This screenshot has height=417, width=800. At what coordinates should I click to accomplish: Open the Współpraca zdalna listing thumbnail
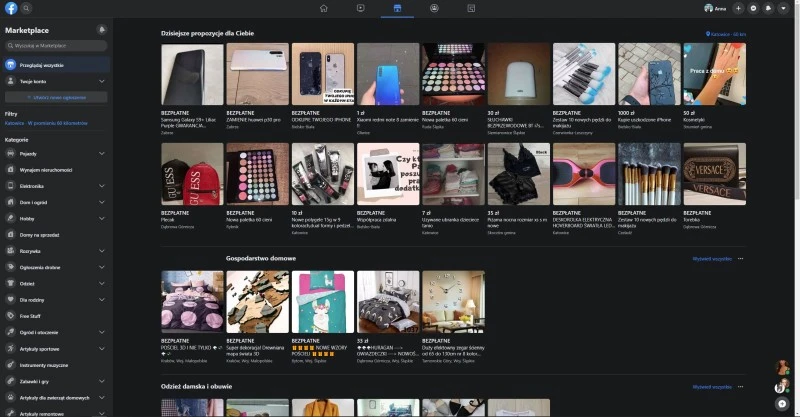(388, 174)
